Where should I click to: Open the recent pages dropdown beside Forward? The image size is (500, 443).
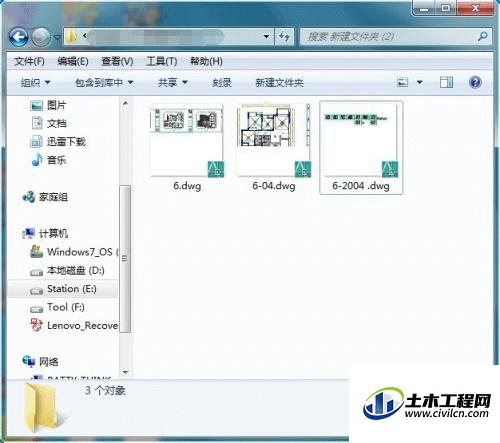point(57,37)
